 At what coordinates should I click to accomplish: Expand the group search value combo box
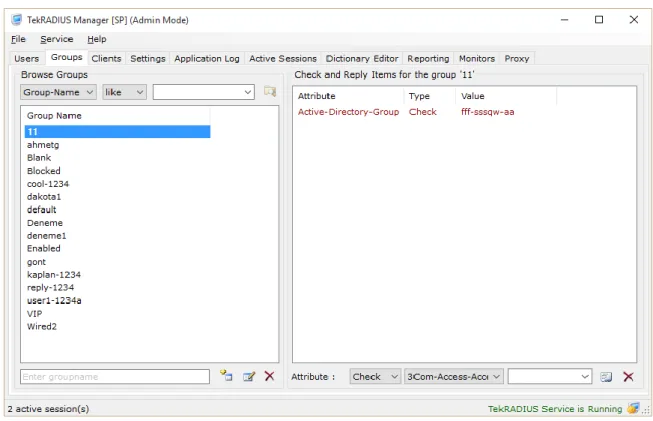247,92
